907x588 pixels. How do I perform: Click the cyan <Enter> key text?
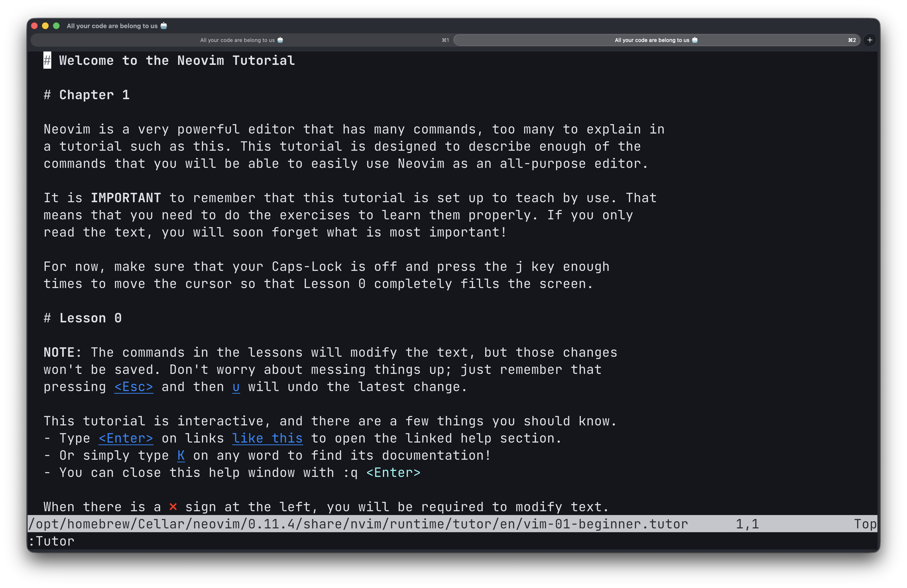[x=393, y=473]
